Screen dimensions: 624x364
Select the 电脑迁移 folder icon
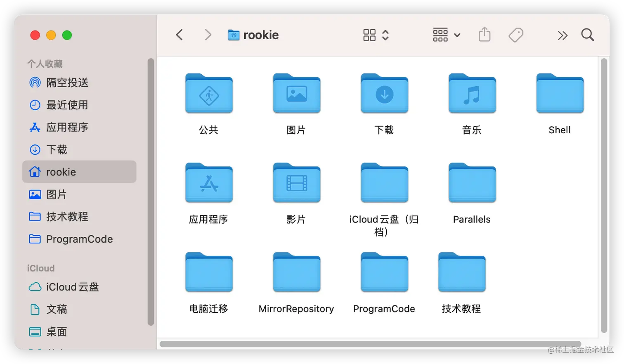pyautogui.click(x=209, y=272)
